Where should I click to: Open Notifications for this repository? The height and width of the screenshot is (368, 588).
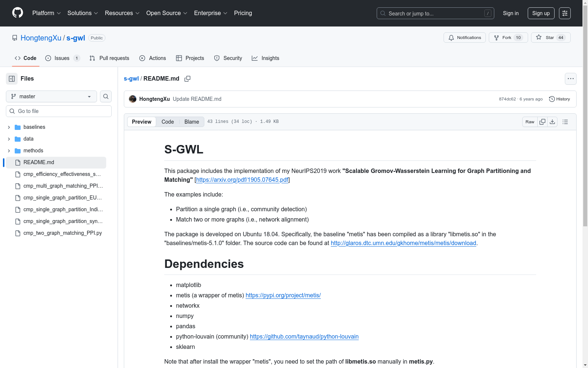point(465,38)
